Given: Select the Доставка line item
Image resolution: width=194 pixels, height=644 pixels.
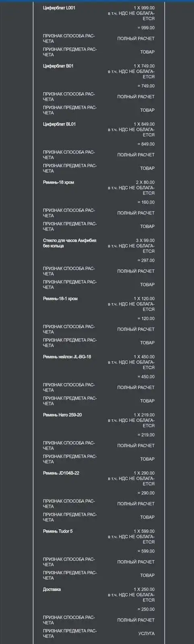Looking at the screenshot, I should click(52, 589).
